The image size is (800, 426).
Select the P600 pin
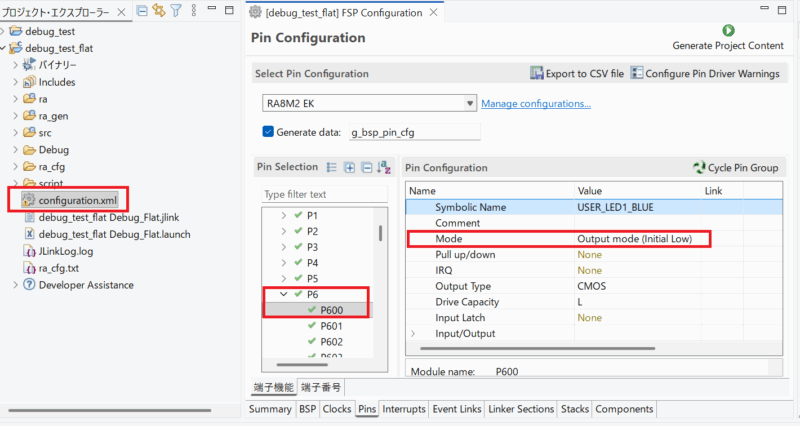pyautogui.click(x=331, y=310)
